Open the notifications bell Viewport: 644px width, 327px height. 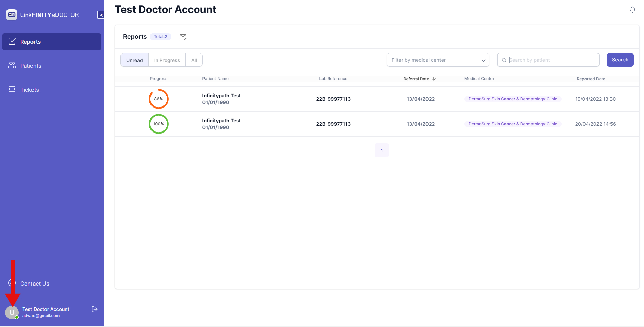point(632,10)
